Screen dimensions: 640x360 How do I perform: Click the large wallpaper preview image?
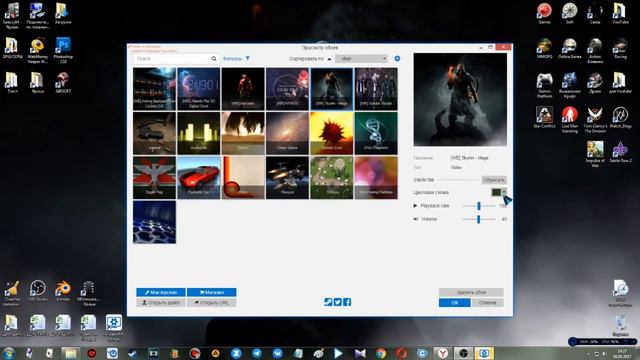pyautogui.click(x=460, y=100)
